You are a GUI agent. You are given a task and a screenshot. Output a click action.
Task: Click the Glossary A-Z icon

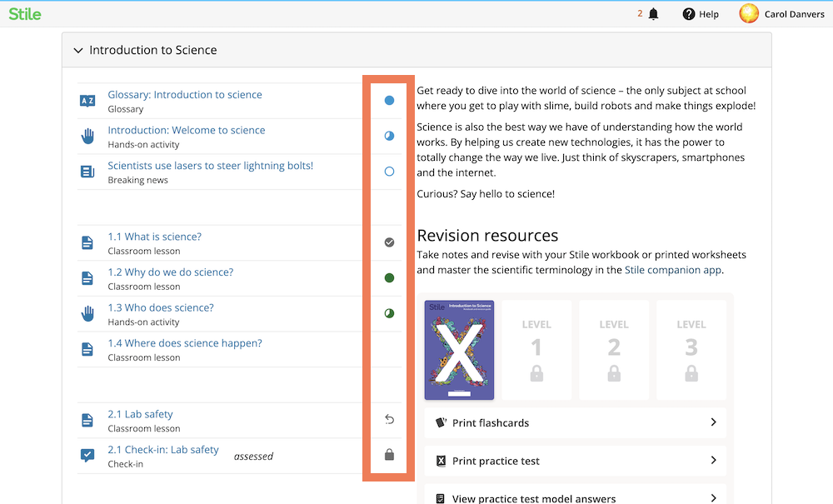87,101
